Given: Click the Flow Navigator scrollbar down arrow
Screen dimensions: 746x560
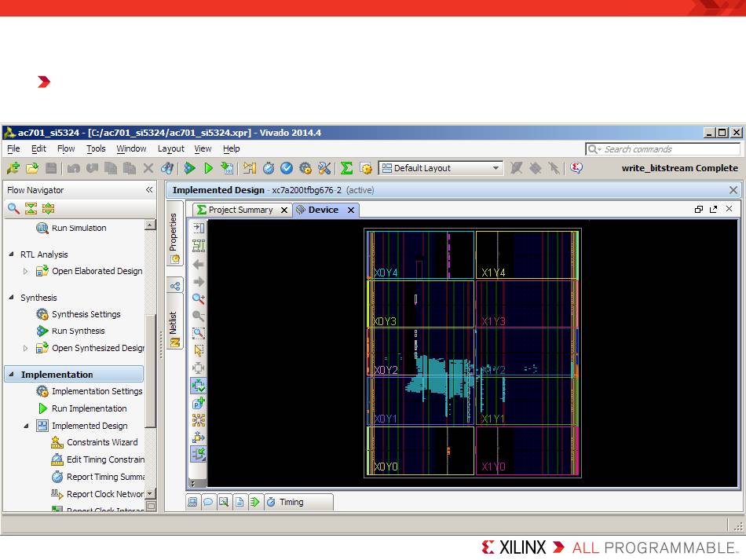Looking at the screenshot, I should tap(150, 494).
